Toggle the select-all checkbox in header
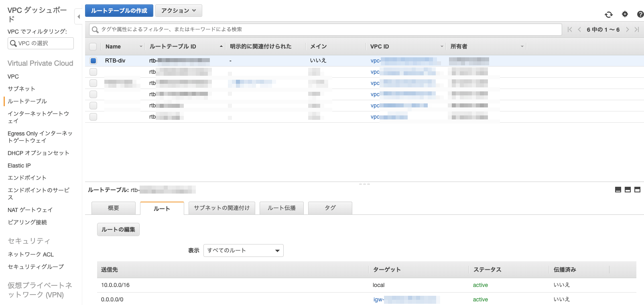Screen dimensions: 644x305 (93, 46)
